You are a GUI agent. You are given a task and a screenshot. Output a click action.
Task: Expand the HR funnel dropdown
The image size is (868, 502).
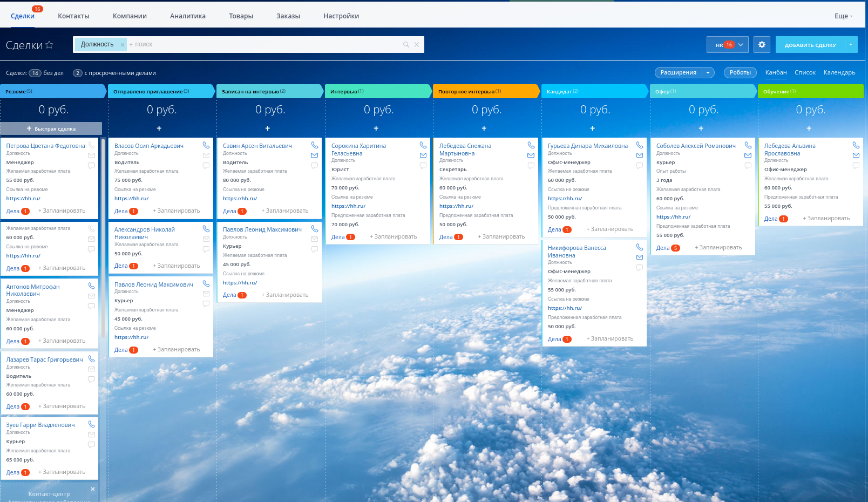[x=741, y=45]
